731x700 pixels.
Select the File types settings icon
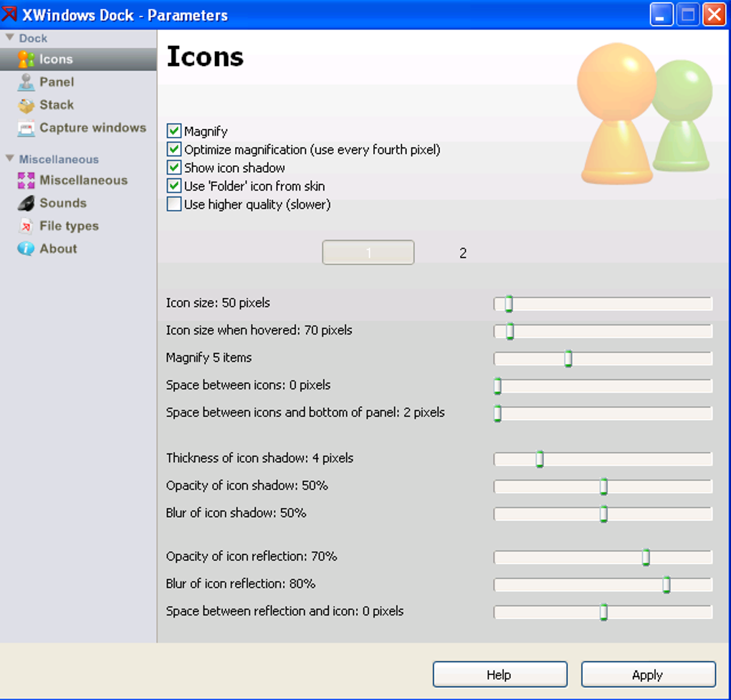point(26,226)
